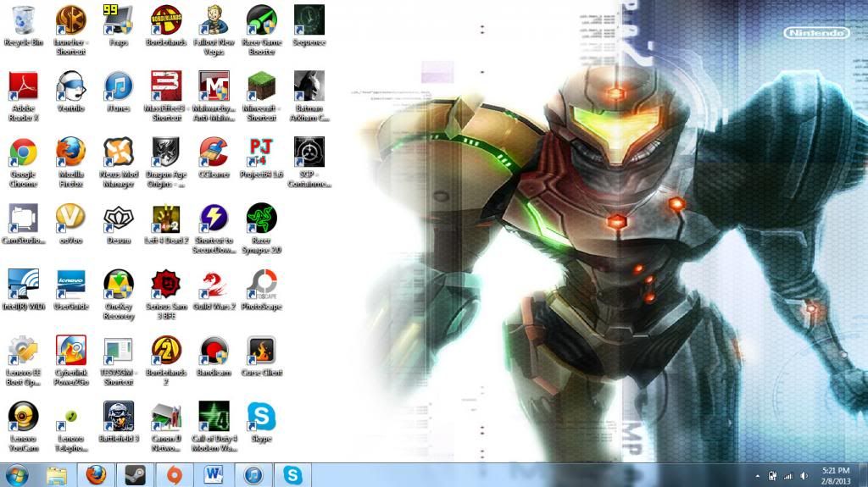Launch Fallout New Vegas from the desktop
Image resolution: width=868 pixels, height=487 pixels.
pos(214,19)
